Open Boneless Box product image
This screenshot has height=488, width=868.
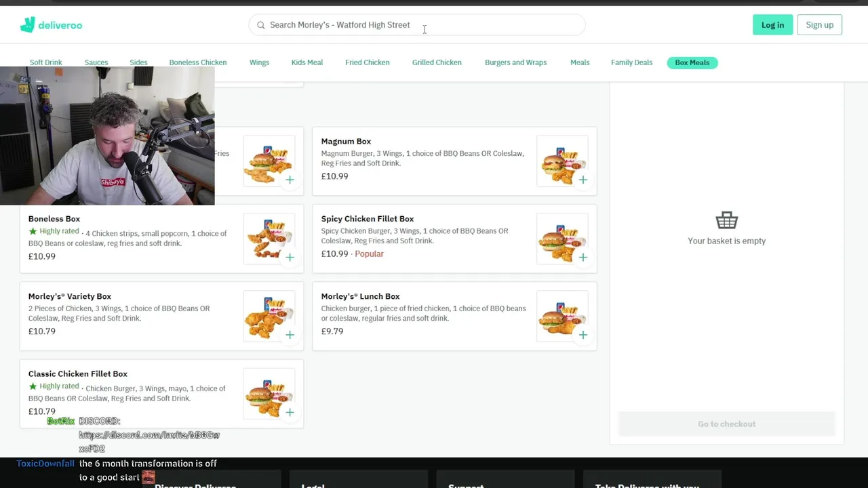pyautogui.click(x=269, y=239)
